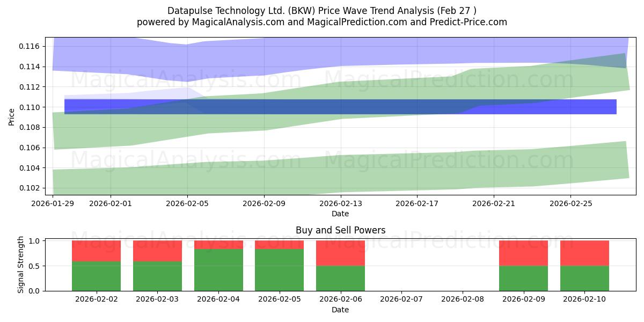Click the 2026-02-13 date tick on price chart

coord(341,204)
